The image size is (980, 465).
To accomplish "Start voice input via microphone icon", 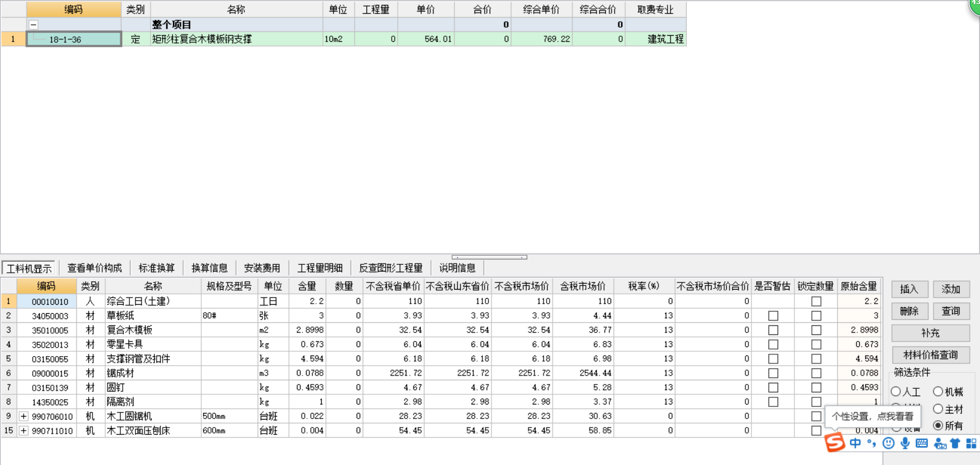I will click(x=905, y=443).
